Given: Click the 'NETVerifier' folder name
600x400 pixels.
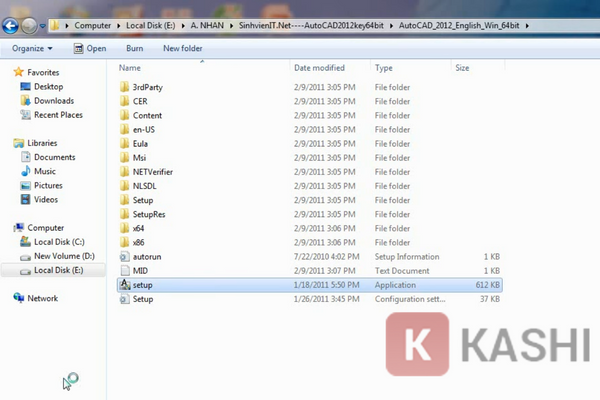Looking at the screenshot, I should coord(153,172).
